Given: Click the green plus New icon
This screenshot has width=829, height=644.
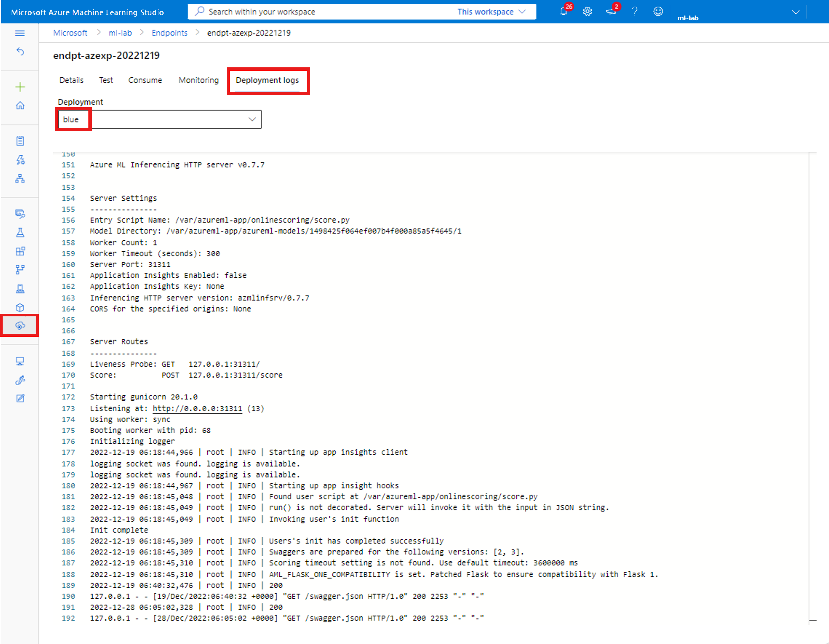Looking at the screenshot, I should (x=20, y=87).
